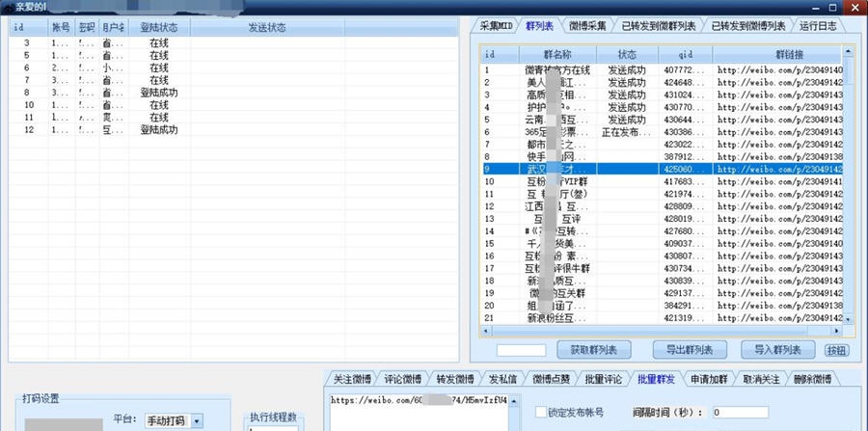The width and height of the screenshot is (868, 431).
Task: Click the weibo URL text area
Action: point(420,412)
